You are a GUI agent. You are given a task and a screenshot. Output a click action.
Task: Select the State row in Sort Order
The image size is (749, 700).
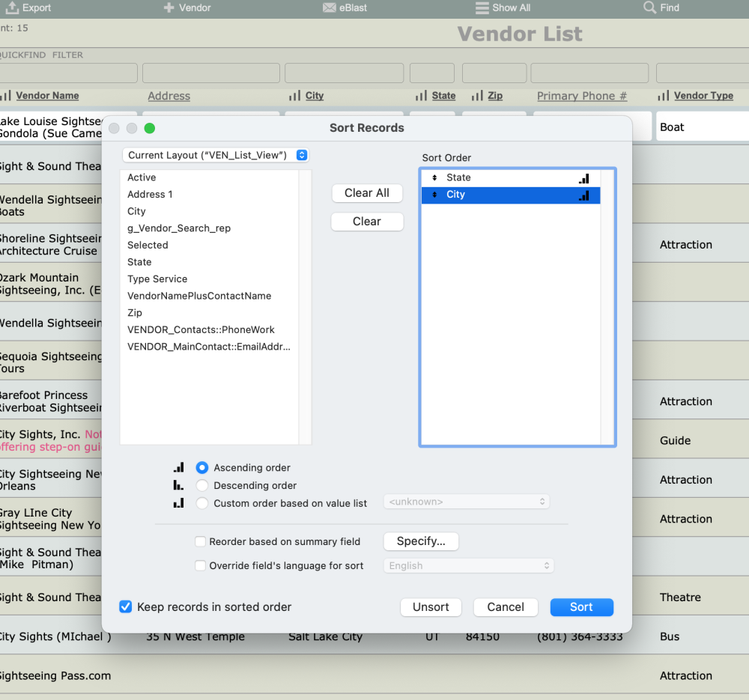point(511,177)
